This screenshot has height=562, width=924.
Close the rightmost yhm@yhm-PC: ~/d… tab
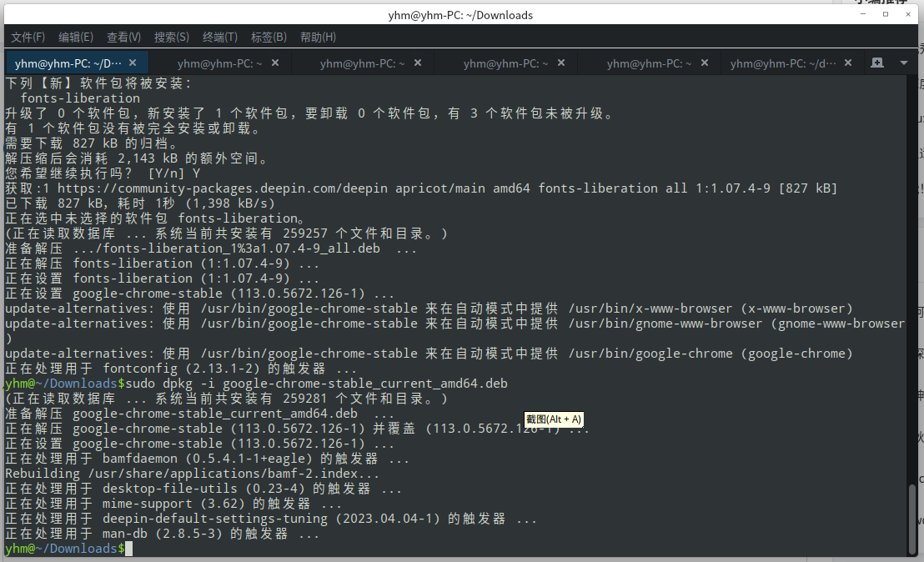(848, 62)
